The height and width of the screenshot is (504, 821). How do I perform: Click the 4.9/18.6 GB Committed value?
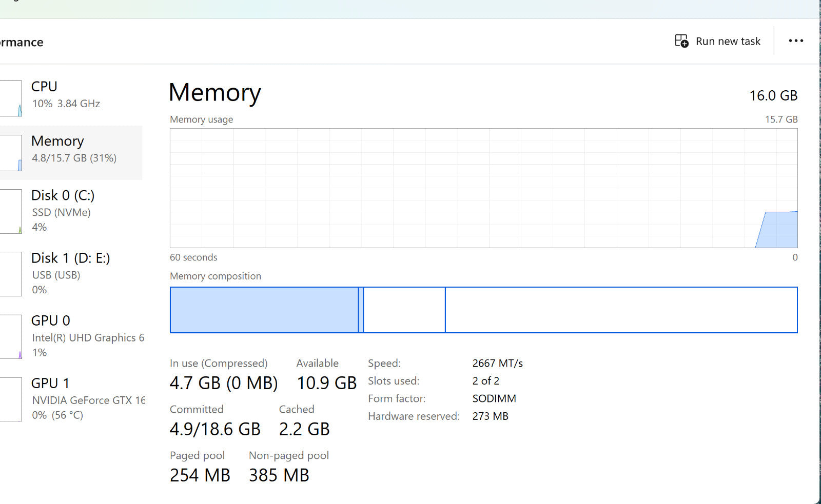click(215, 429)
